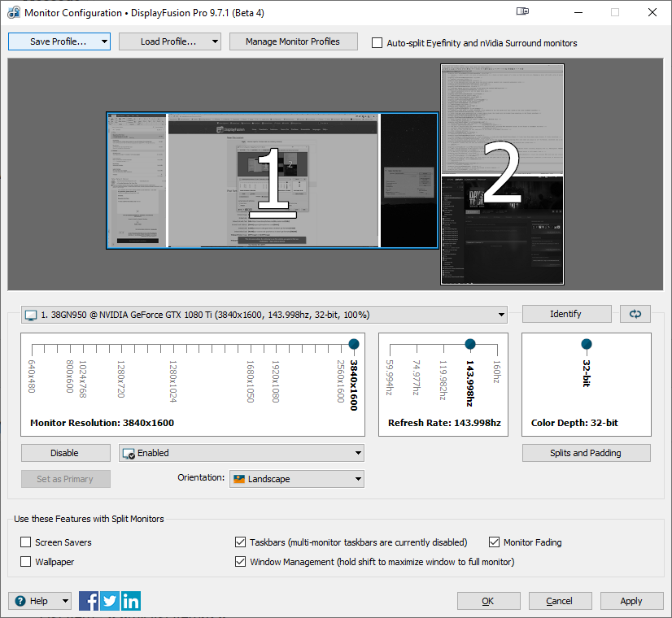
Task: Click the Twitter icon
Action: click(110, 602)
